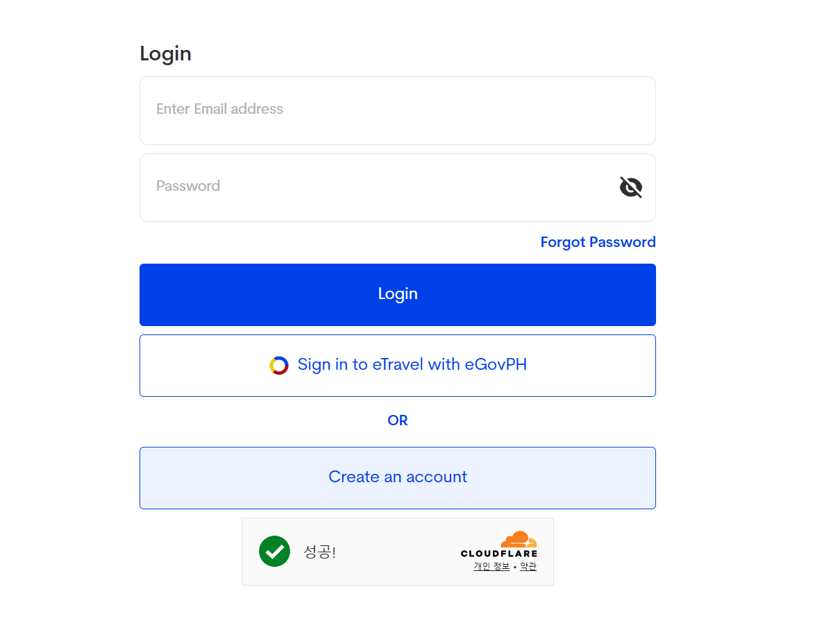Open the Forgot Password link

(x=598, y=242)
